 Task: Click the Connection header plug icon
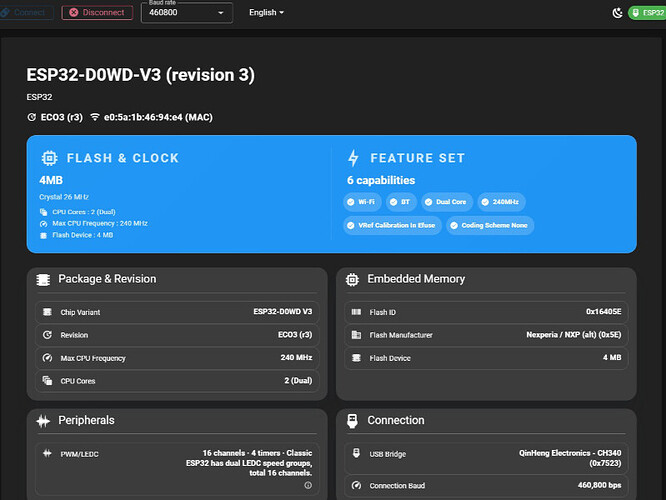coord(352,421)
